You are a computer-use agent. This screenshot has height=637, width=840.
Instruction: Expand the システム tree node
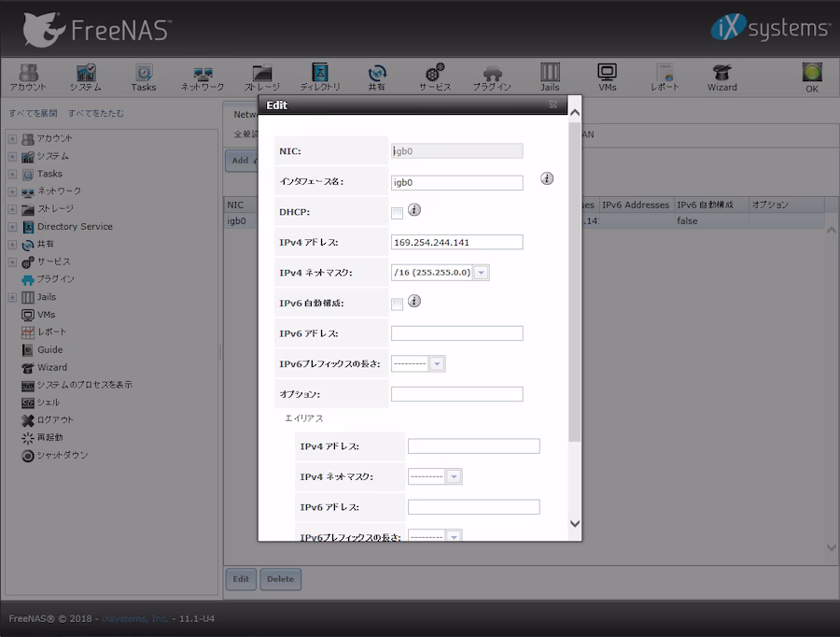[x=12, y=157]
